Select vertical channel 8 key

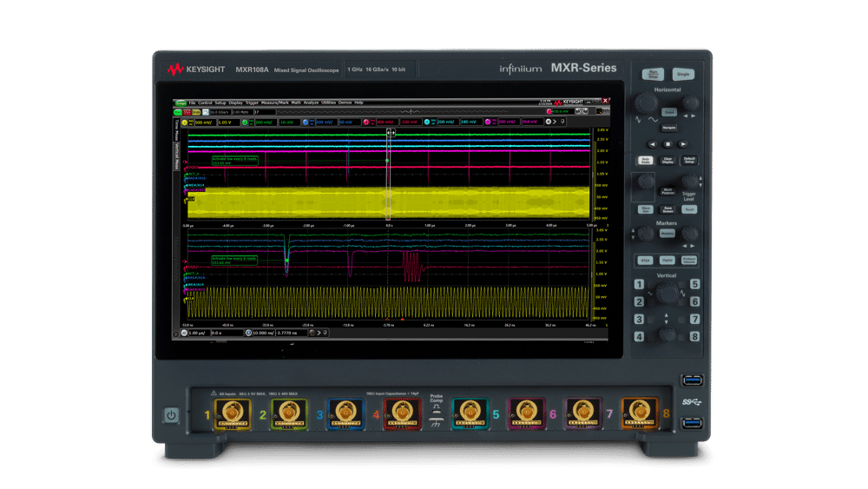(x=694, y=337)
